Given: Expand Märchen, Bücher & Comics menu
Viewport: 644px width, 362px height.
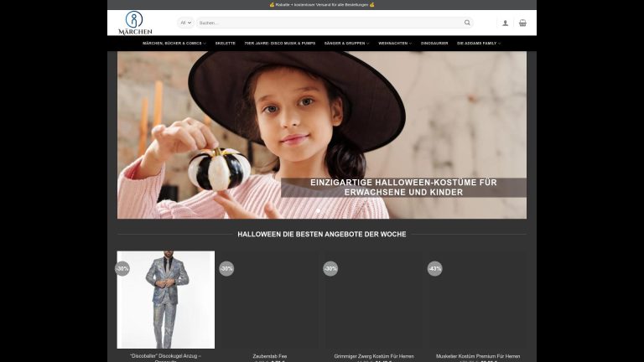Looking at the screenshot, I should [x=174, y=44].
